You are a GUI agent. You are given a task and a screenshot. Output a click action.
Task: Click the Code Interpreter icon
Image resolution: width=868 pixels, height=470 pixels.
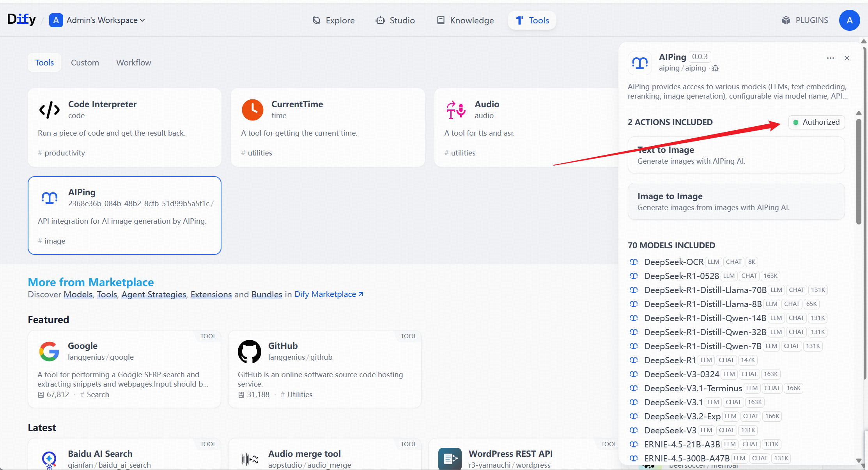tap(50, 110)
